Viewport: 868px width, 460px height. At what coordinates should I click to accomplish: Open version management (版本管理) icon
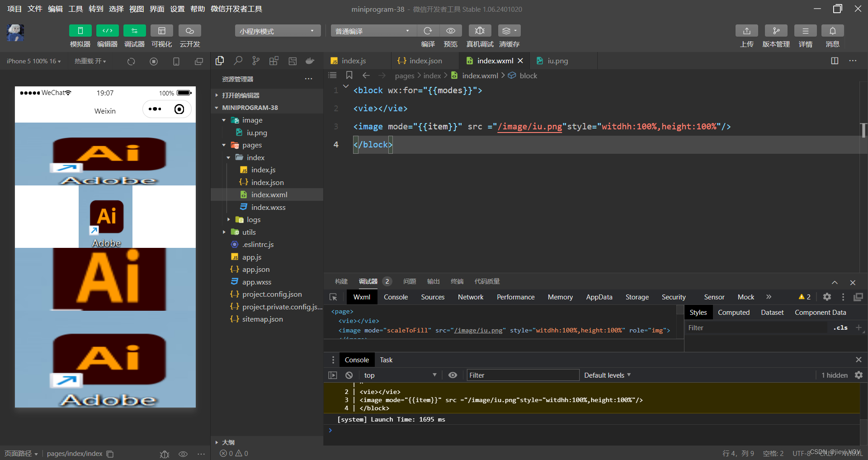[776, 31]
